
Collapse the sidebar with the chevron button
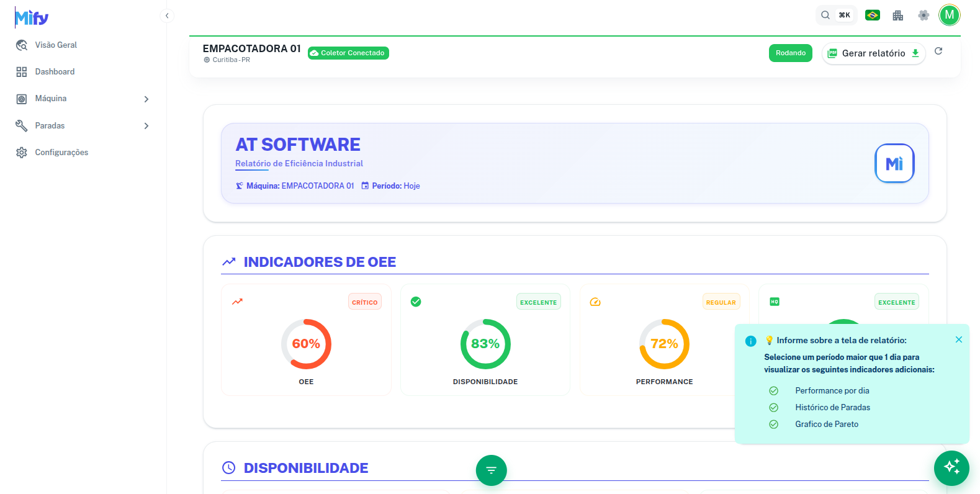[167, 16]
